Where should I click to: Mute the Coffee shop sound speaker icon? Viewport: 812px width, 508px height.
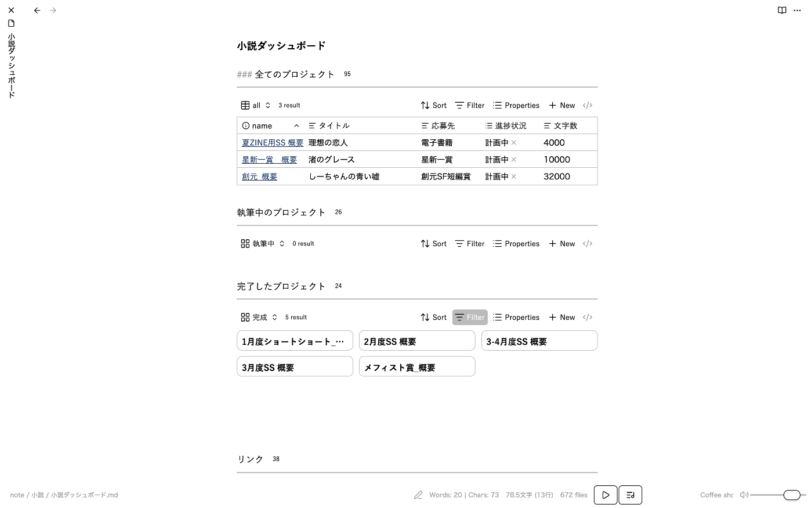(x=744, y=495)
